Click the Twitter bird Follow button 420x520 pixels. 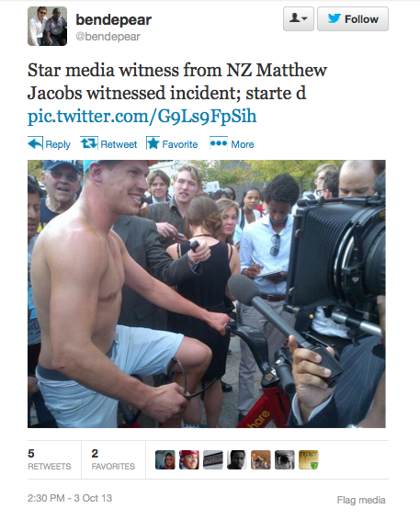point(353,19)
